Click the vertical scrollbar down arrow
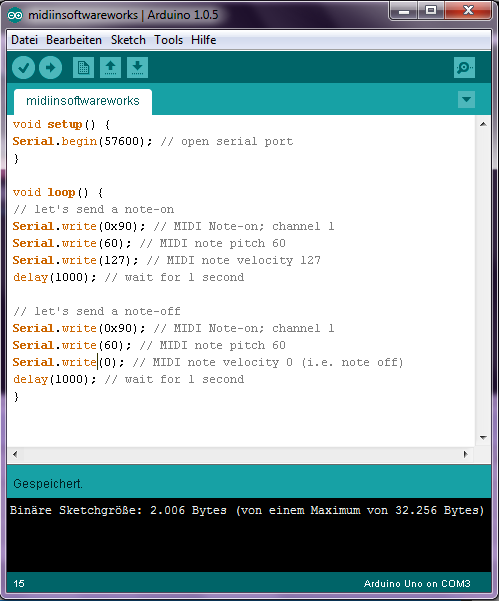 point(483,437)
